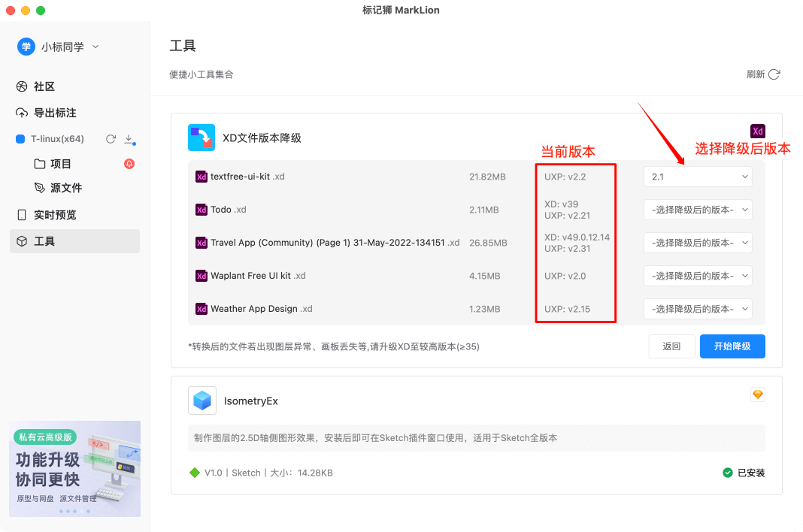Select 源文件 under the project tree
Image resolution: width=803 pixels, height=532 pixels.
(66, 188)
